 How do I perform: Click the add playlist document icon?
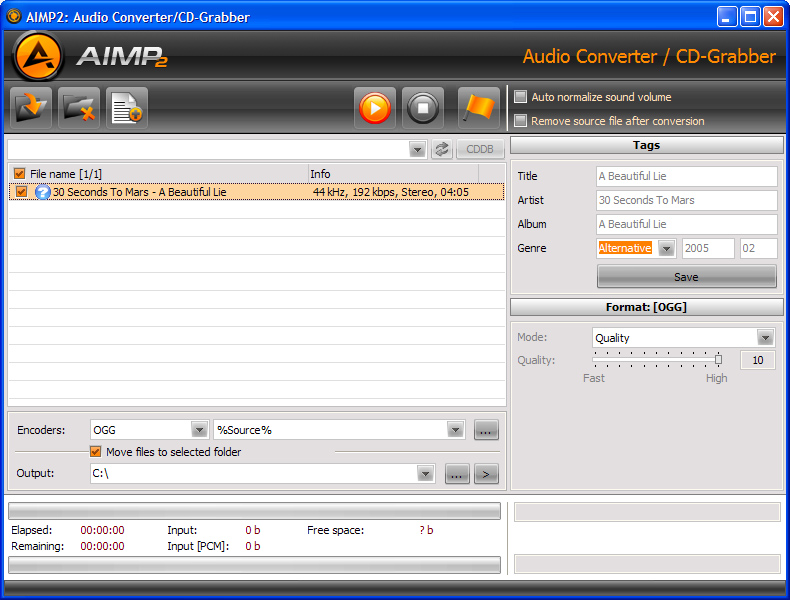[127, 108]
